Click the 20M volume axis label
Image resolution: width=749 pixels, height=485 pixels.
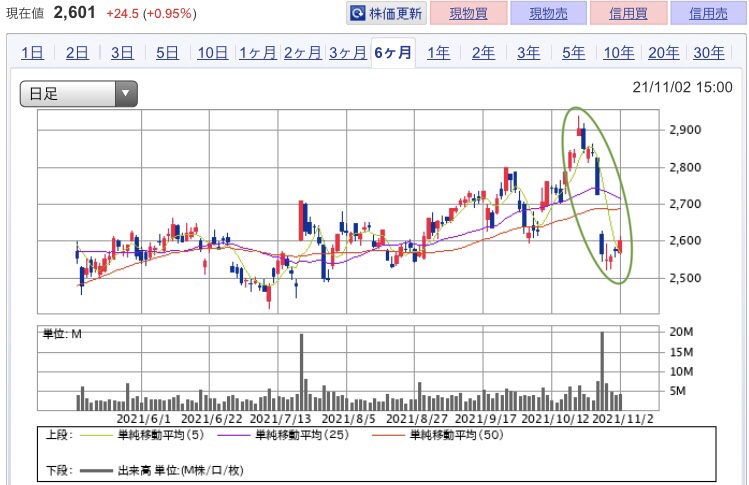coord(681,332)
